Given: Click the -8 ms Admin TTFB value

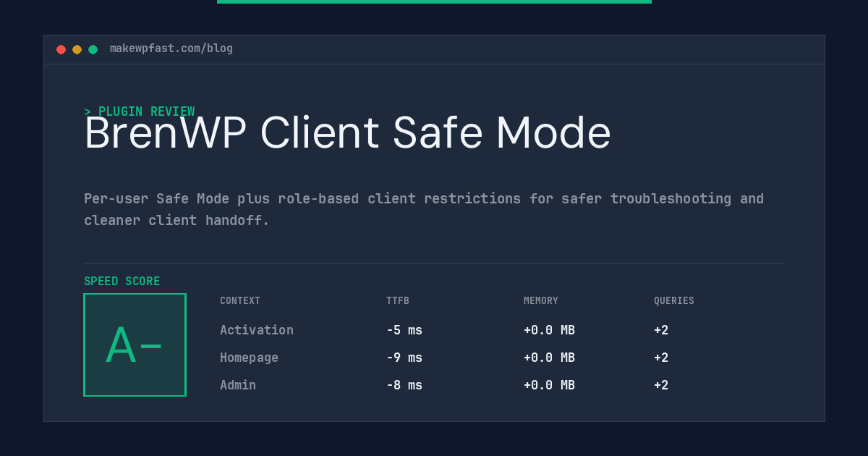Looking at the screenshot, I should (x=404, y=385).
